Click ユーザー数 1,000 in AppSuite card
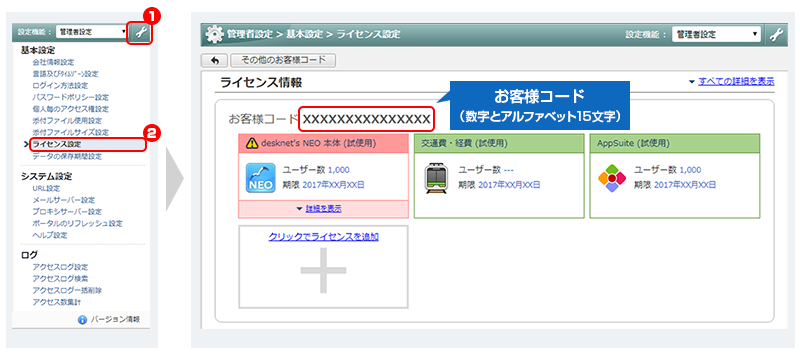 pos(667,170)
